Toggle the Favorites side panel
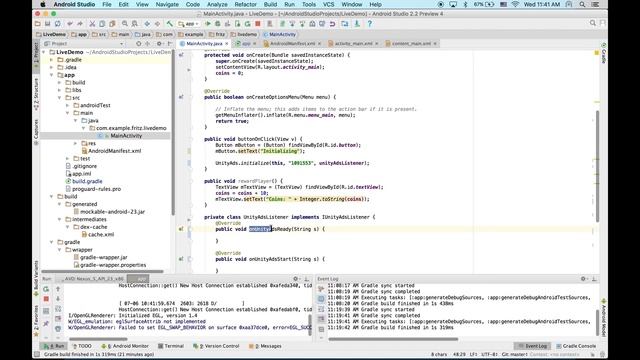The height and width of the screenshot is (360, 640). point(36,320)
